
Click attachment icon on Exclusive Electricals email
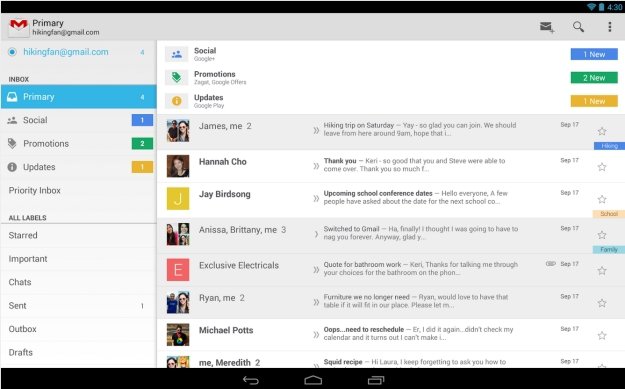[550, 264]
